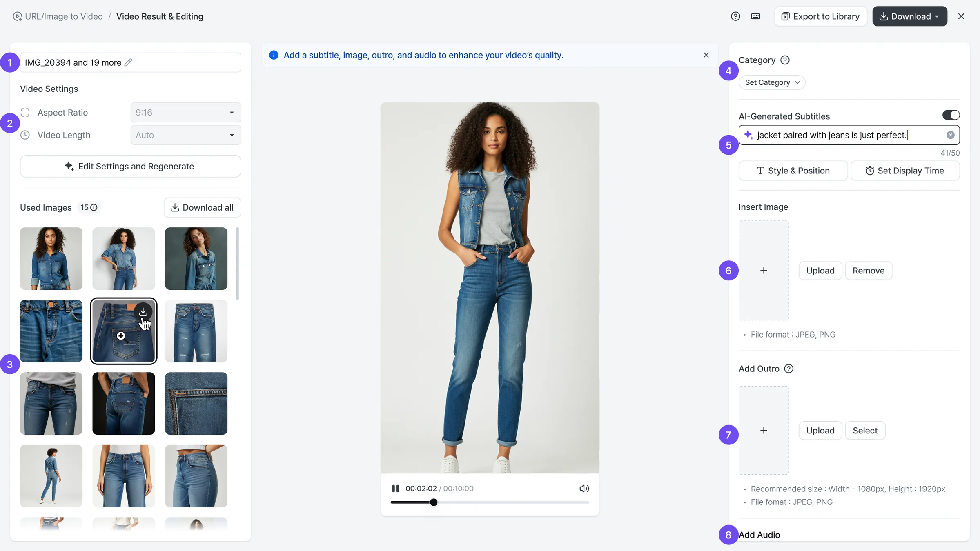Click the video title input field
The height and width of the screenshot is (551, 980).
[130, 62]
